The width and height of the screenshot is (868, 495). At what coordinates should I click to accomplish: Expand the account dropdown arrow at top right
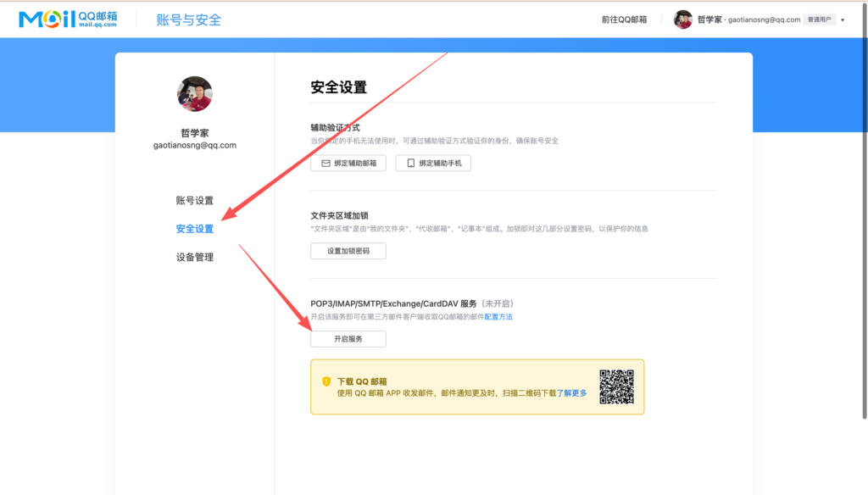(843, 20)
